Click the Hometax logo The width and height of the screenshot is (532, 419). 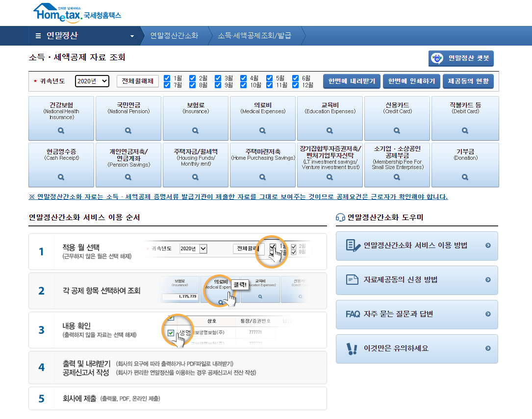[x=77, y=13]
